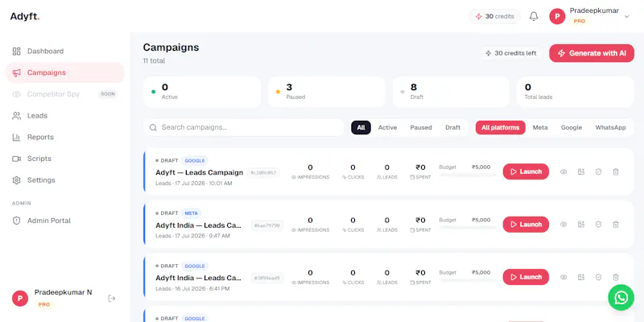Select the All status filter tab
This screenshot has height=322, width=644.
[361, 128]
